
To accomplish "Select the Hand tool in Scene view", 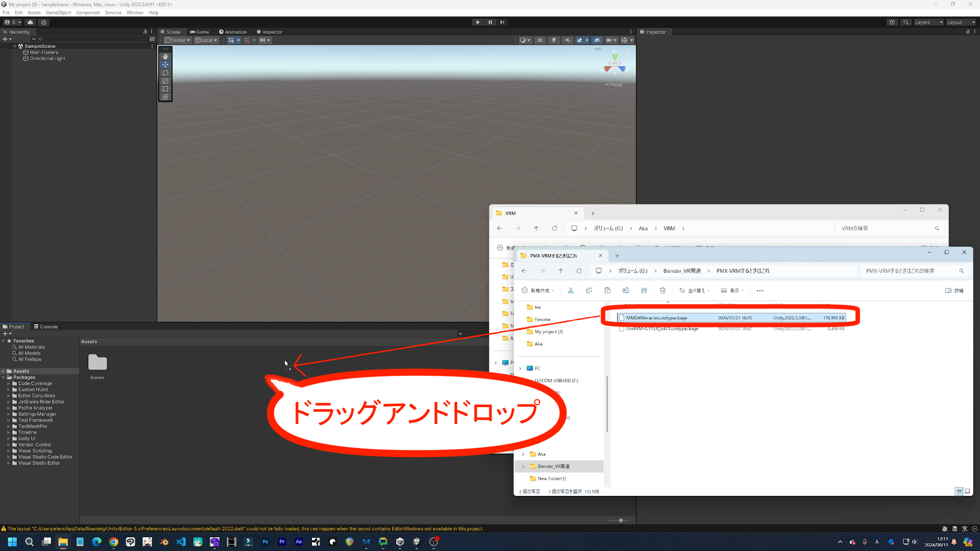I will click(x=165, y=56).
